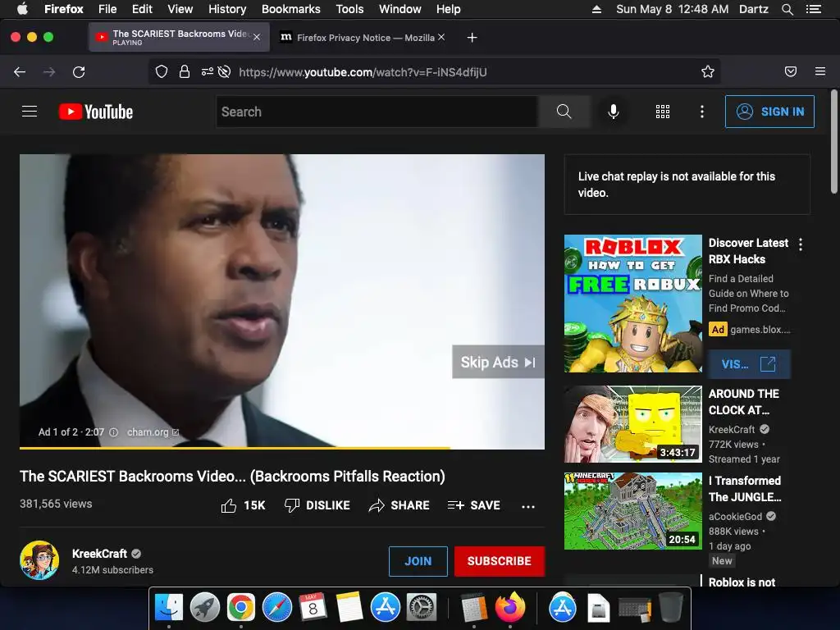The height and width of the screenshot is (630, 840).
Task: Click the page vertical scrollbar
Action: pyautogui.click(x=834, y=141)
